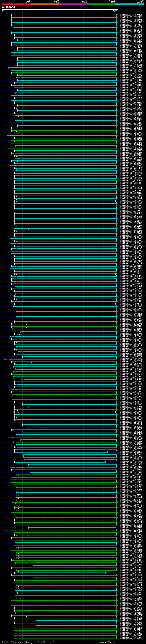The image size is (146, 644).
Task: Click the UniRef100_C5GRX2 label
Action: coord(131,475)
